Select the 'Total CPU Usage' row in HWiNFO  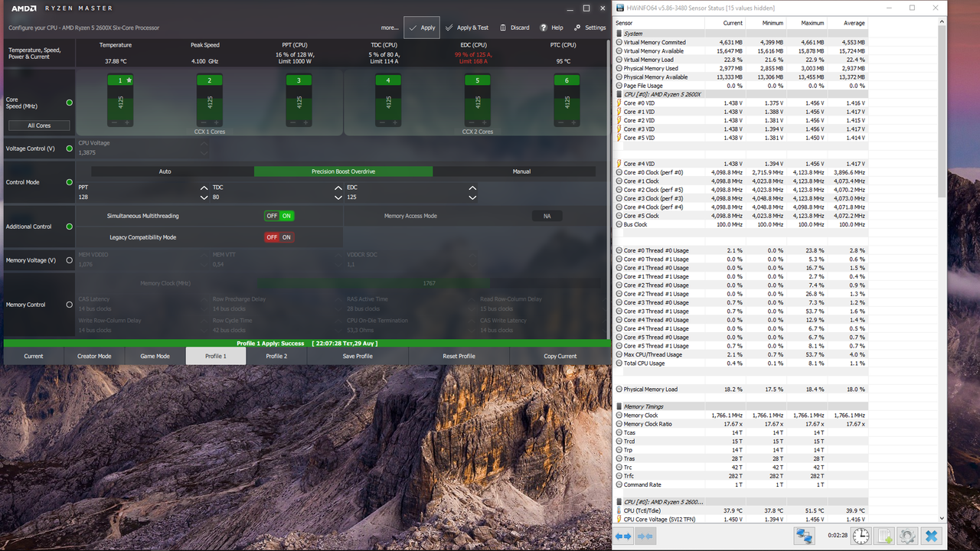click(x=741, y=363)
